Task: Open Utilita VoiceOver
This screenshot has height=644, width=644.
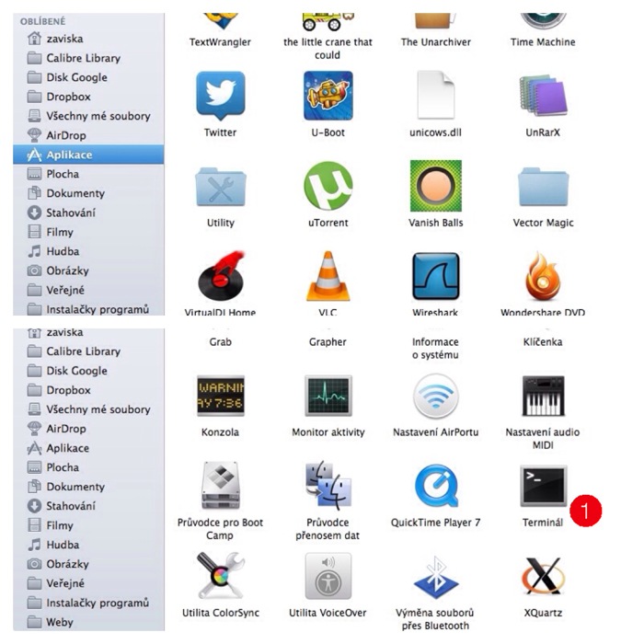Action: (x=328, y=576)
